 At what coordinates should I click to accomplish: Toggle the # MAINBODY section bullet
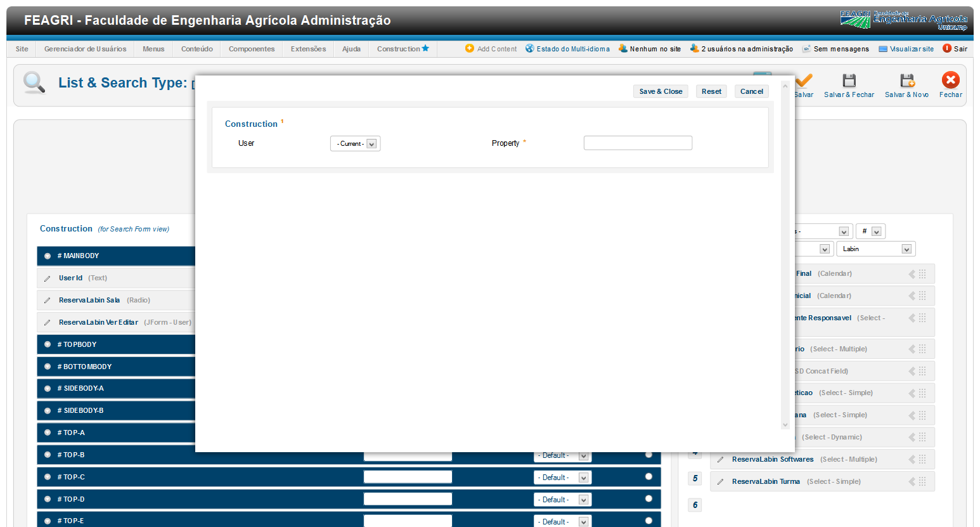(x=48, y=256)
